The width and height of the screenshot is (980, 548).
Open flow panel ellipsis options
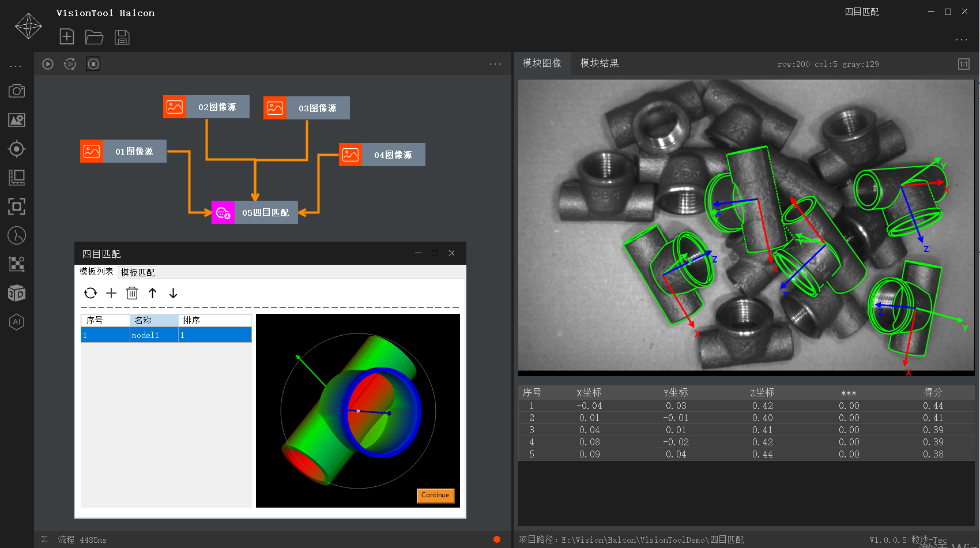[495, 64]
